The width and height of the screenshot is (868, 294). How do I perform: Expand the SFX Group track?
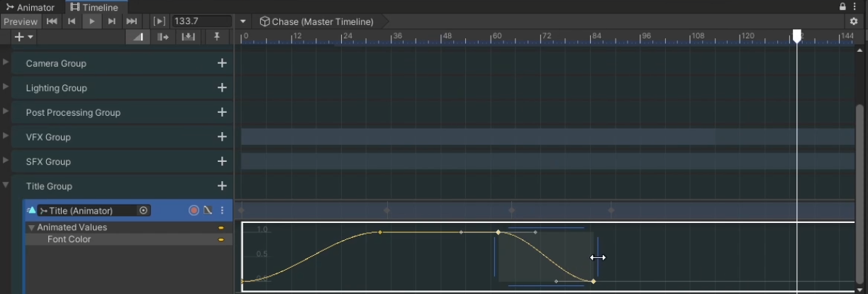coord(6,160)
